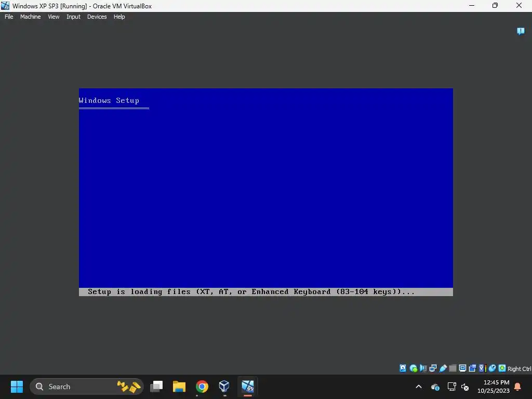Click the 'Windows Setup' heading text
Image resolution: width=532 pixels, height=399 pixels.
tap(109, 100)
